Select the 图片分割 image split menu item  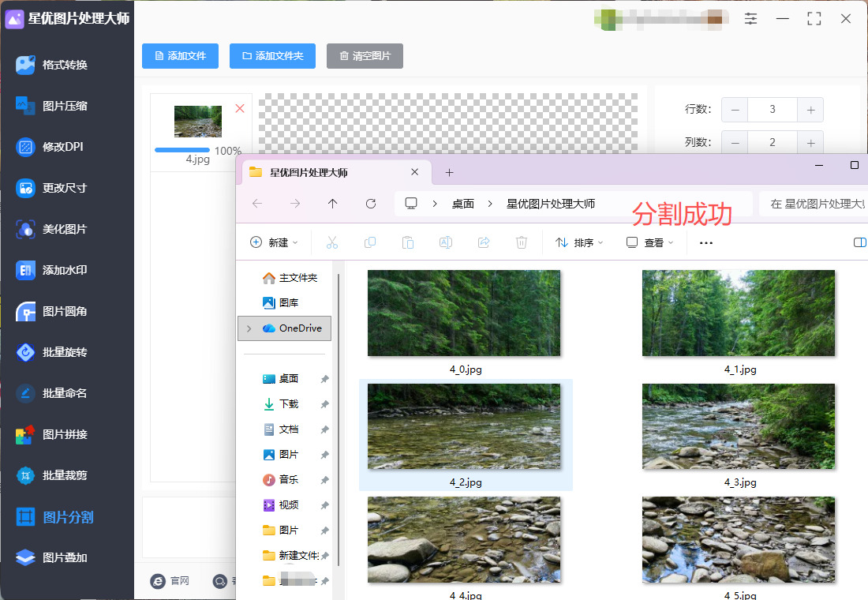pyautogui.click(x=67, y=517)
